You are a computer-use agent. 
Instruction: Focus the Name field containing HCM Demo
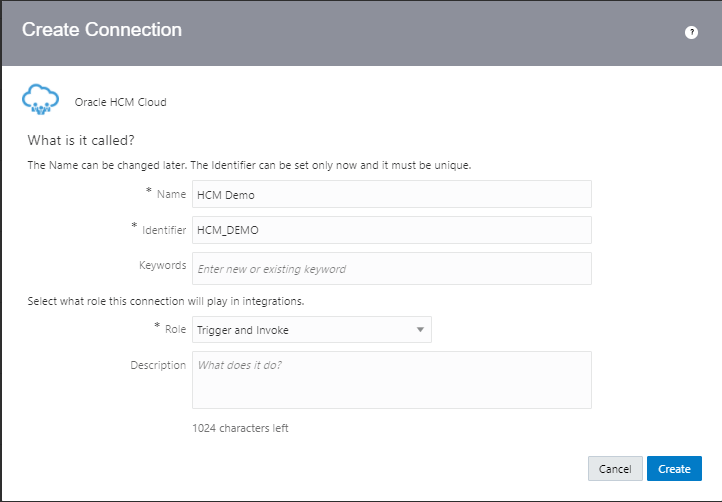coord(391,194)
